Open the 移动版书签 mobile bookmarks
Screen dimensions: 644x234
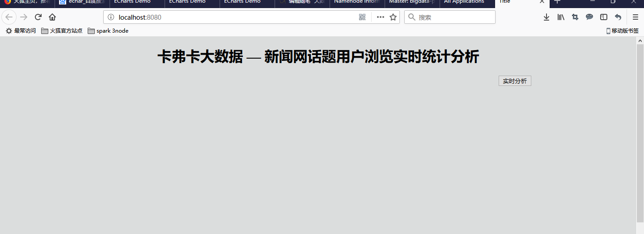(622, 31)
